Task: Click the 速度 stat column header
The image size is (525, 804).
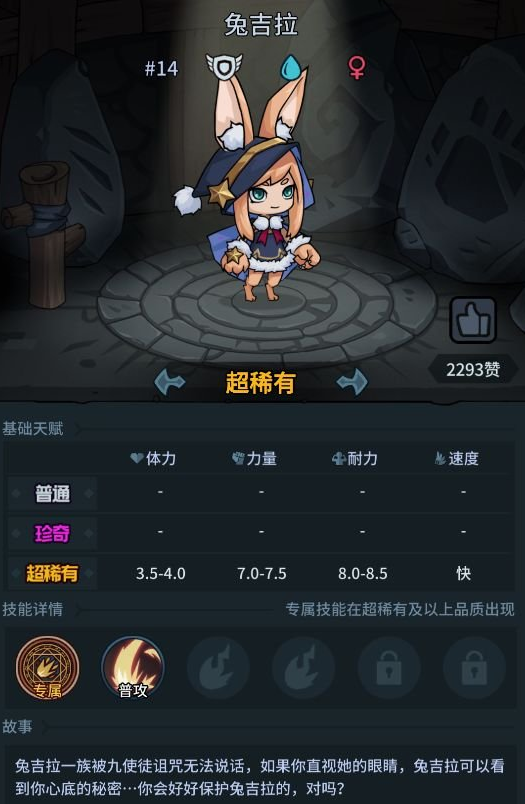Action: tap(457, 458)
